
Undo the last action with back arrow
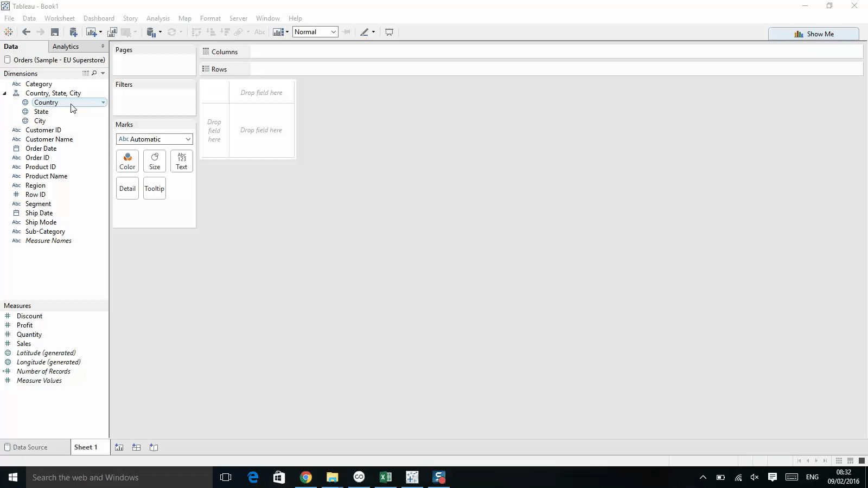tap(26, 32)
